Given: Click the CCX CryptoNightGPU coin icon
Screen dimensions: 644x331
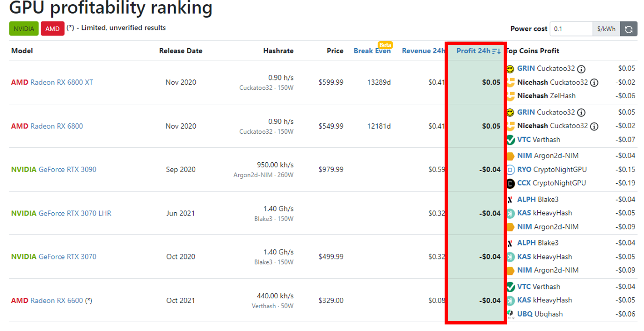Looking at the screenshot, I should coord(510,183).
